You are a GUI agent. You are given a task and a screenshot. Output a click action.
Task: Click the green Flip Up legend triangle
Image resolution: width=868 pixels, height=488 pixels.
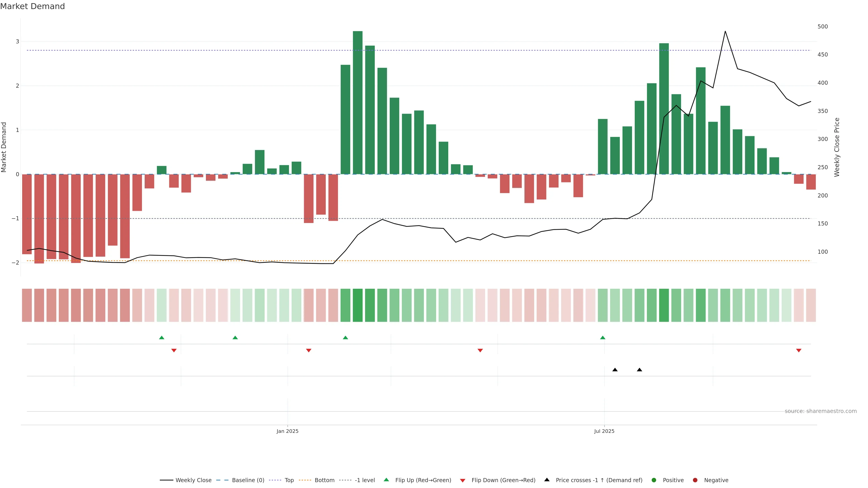click(387, 480)
